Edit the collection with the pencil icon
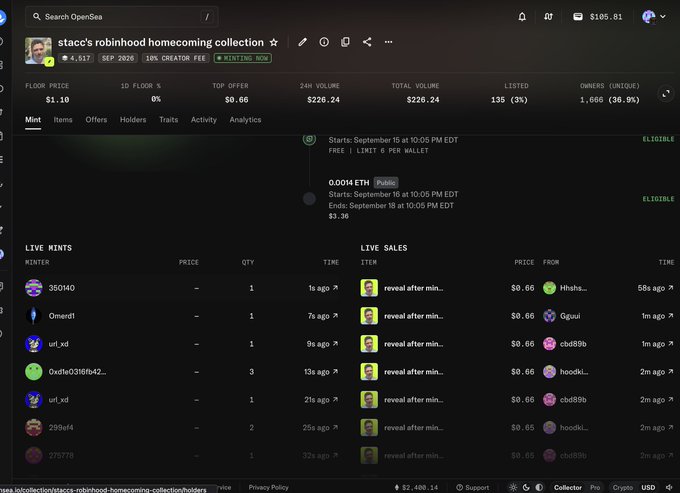680x493 pixels. [x=303, y=42]
